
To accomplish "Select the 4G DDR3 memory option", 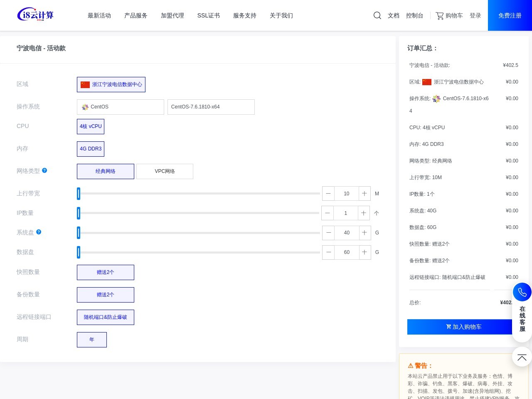I will tap(91, 149).
